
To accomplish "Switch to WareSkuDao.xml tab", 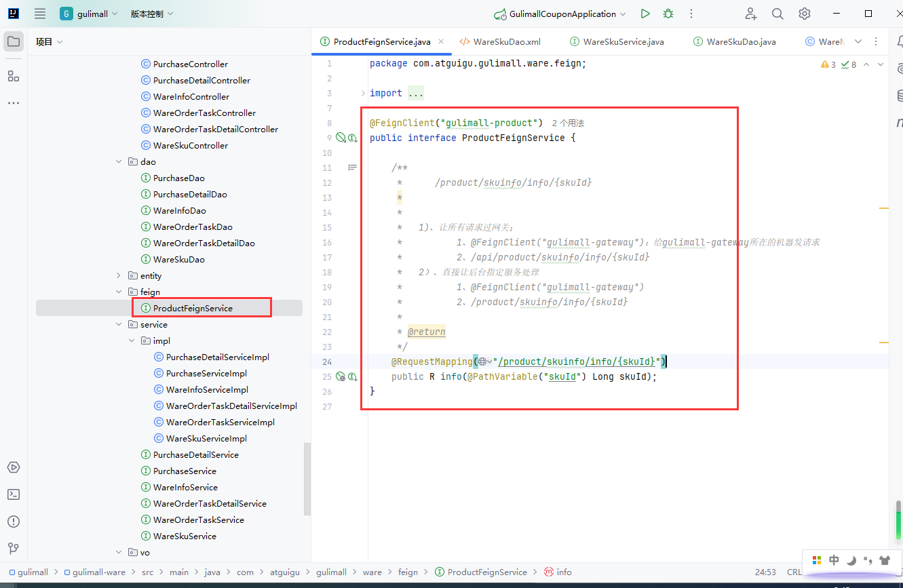I will click(x=500, y=41).
